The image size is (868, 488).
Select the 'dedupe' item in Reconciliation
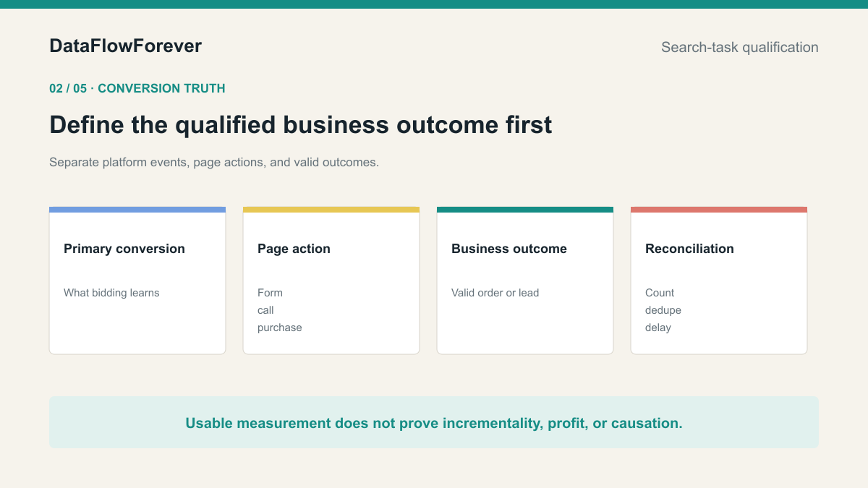click(663, 310)
